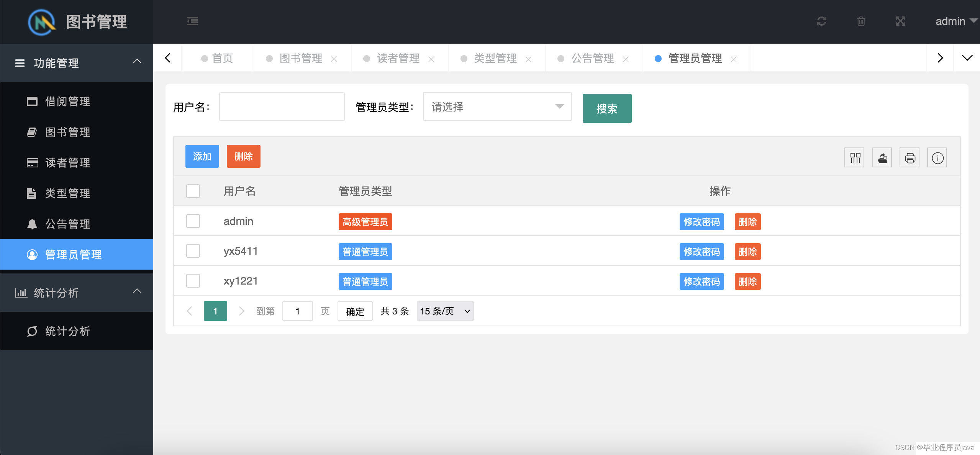The width and height of the screenshot is (980, 455).
Task: Delete the yx5411 row
Action: click(x=747, y=252)
